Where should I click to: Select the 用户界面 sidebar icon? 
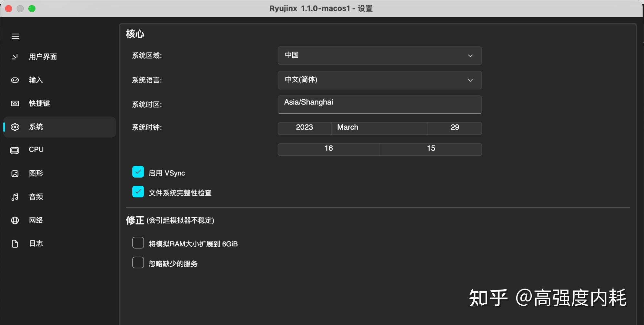coord(15,56)
